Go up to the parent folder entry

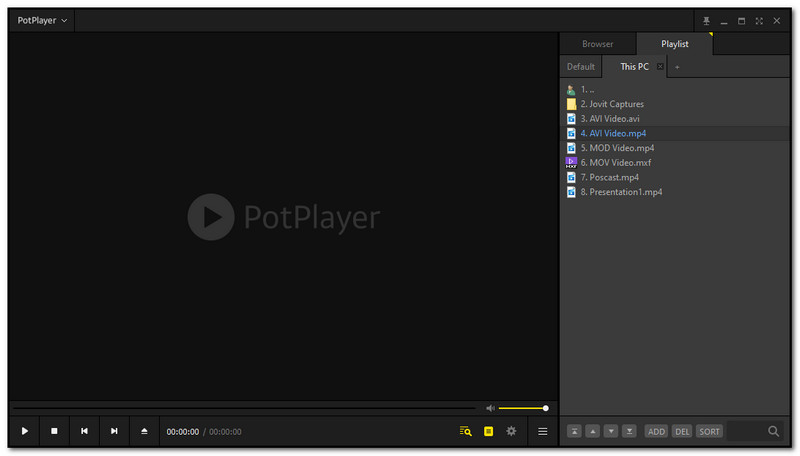point(675,89)
